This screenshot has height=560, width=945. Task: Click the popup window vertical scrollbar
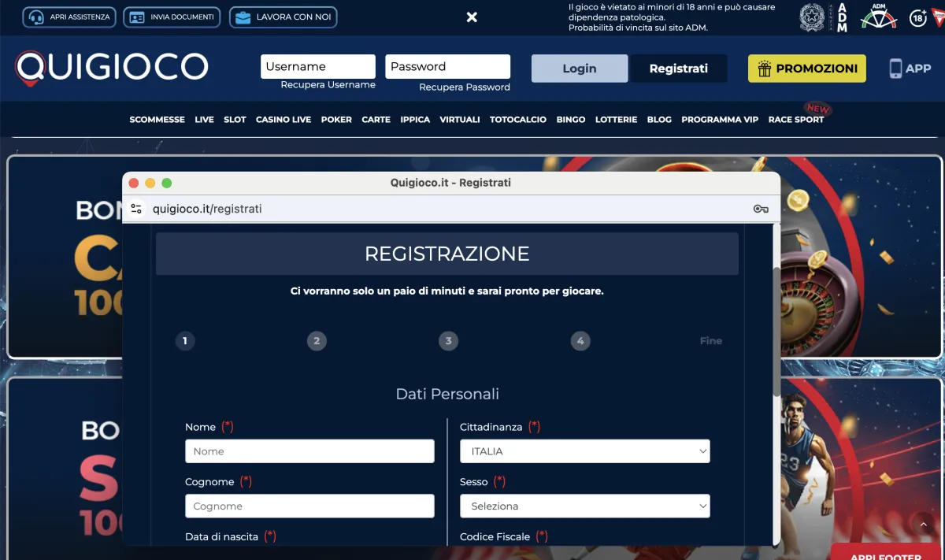coord(776,331)
